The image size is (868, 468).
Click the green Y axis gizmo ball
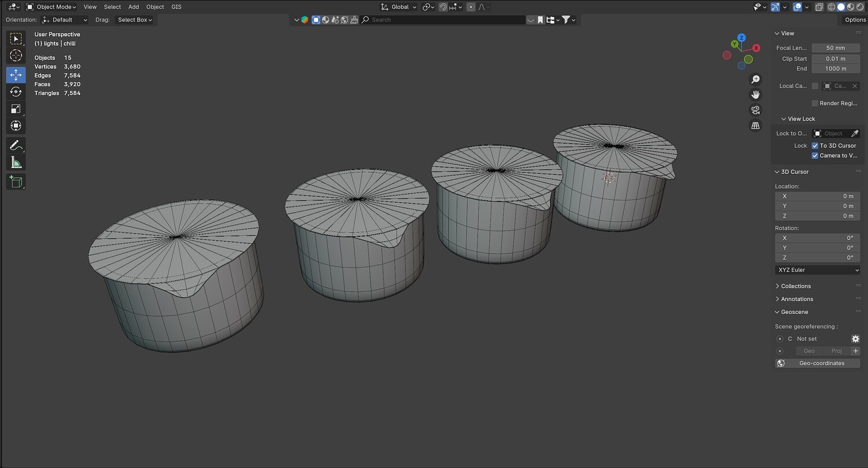(x=735, y=44)
